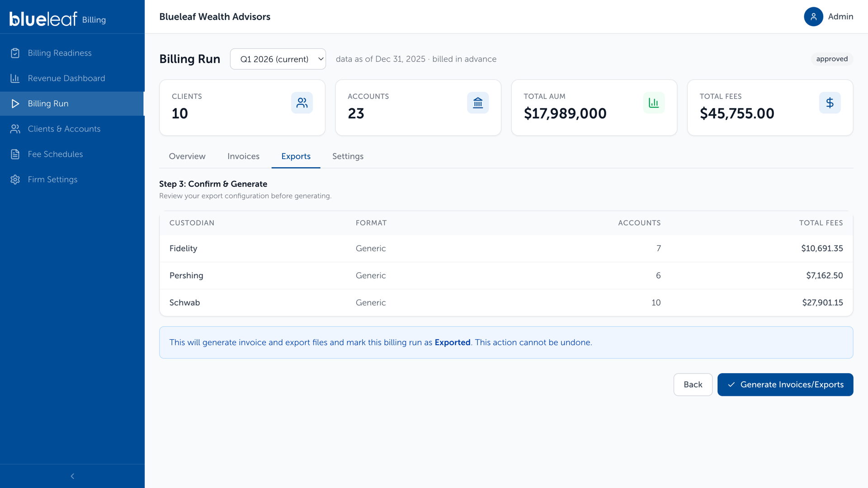Image resolution: width=868 pixels, height=488 pixels.
Task: Open Billing Readiness in the sidebar
Action: tap(72, 53)
